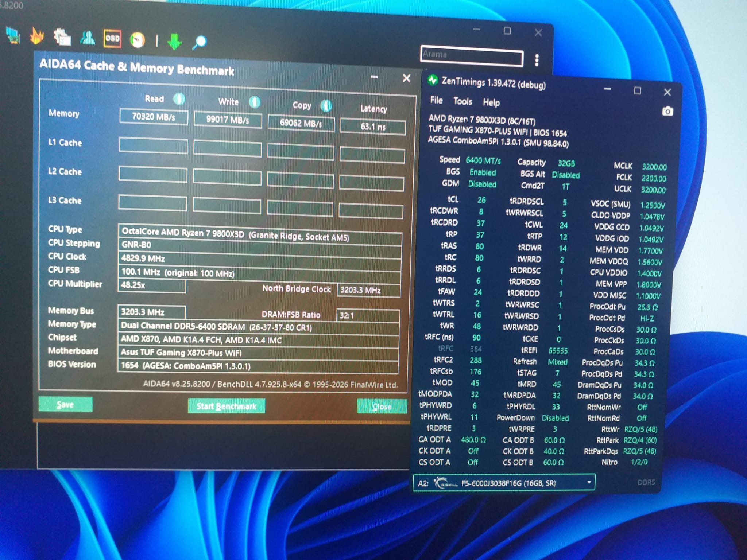Click the green download arrow icon

click(174, 41)
